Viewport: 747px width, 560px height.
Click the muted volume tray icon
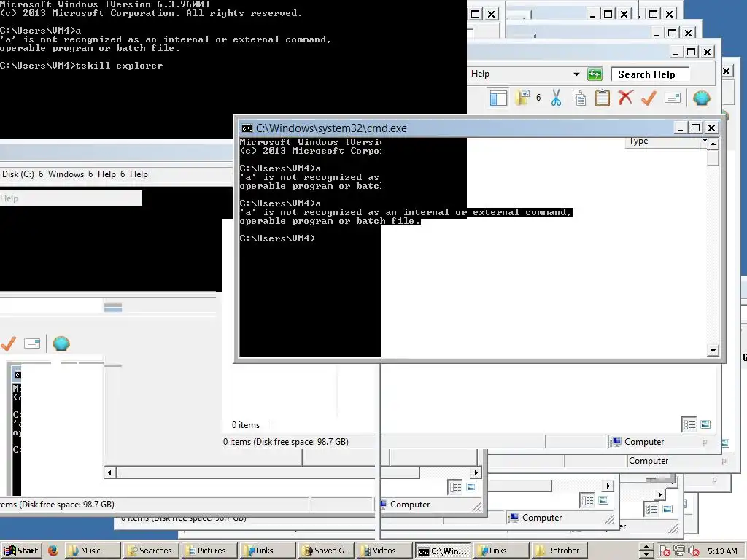tap(693, 551)
